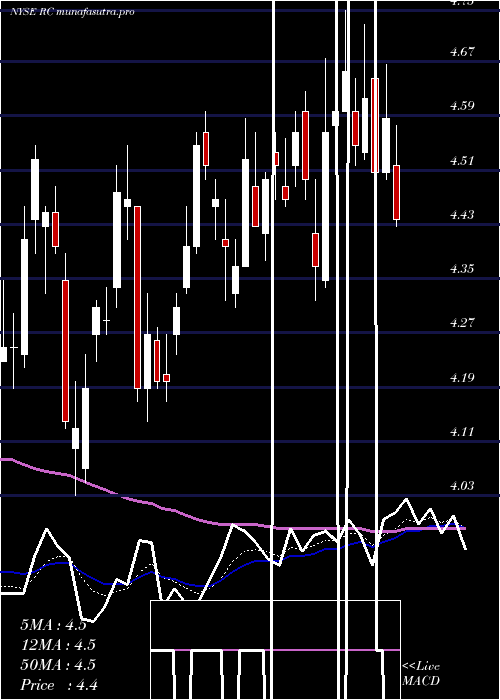Viewport: 500px width, 700px height.
Task: Select the 4.11 price axis label
Action: 462,432
